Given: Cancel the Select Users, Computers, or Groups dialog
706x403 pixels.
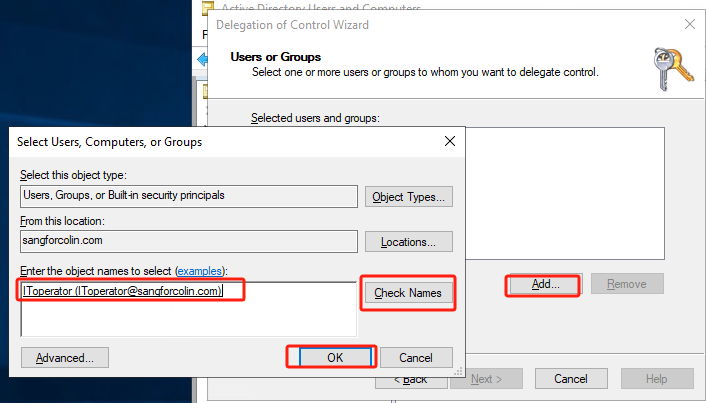Looking at the screenshot, I should (x=416, y=358).
